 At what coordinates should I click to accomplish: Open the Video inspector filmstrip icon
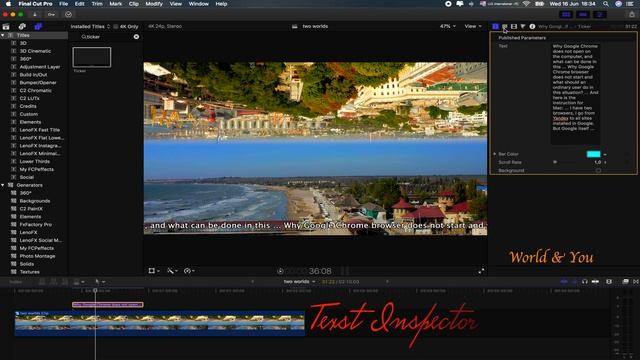[514, 26]
